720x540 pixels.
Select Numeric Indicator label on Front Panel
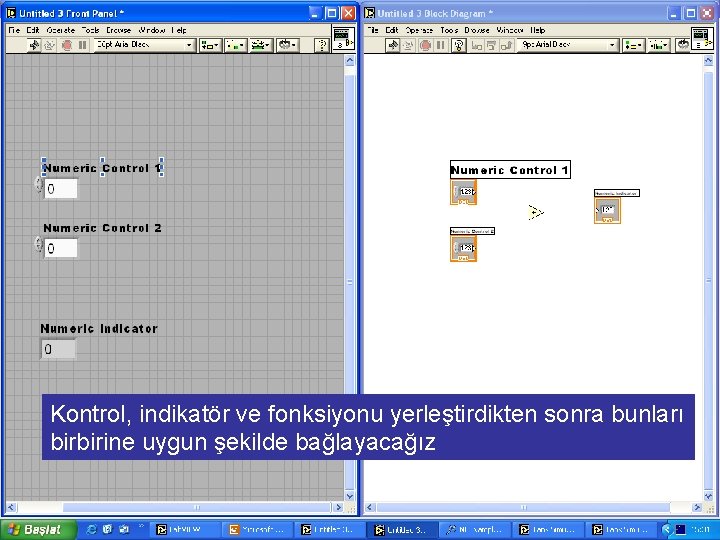(99, 329)
